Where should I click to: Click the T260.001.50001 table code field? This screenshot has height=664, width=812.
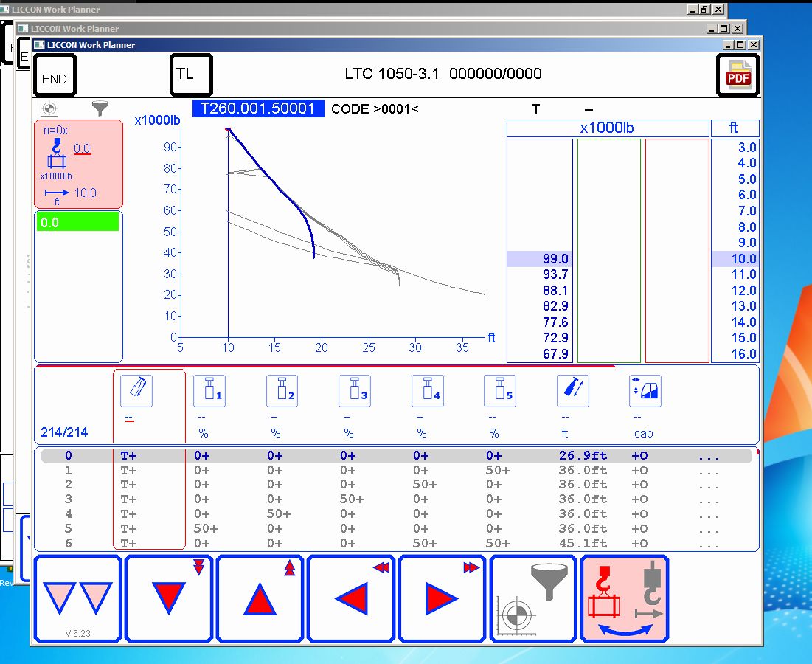258,108
